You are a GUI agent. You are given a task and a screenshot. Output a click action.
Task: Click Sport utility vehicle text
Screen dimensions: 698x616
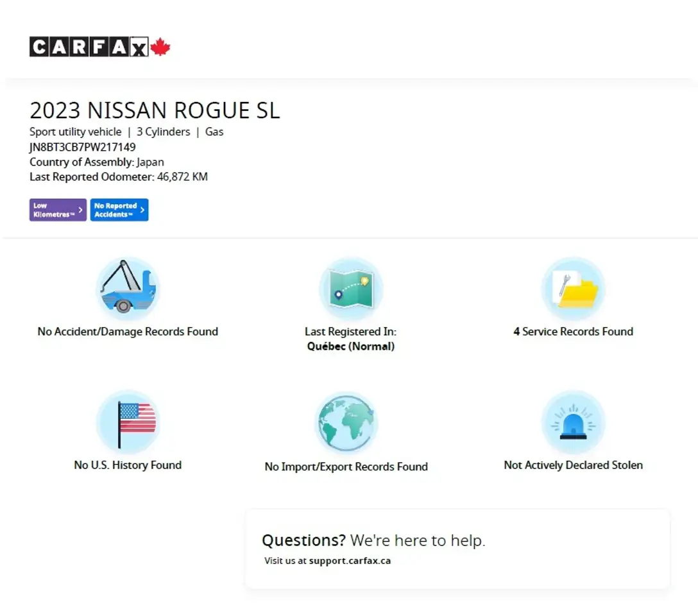point(75,132)
